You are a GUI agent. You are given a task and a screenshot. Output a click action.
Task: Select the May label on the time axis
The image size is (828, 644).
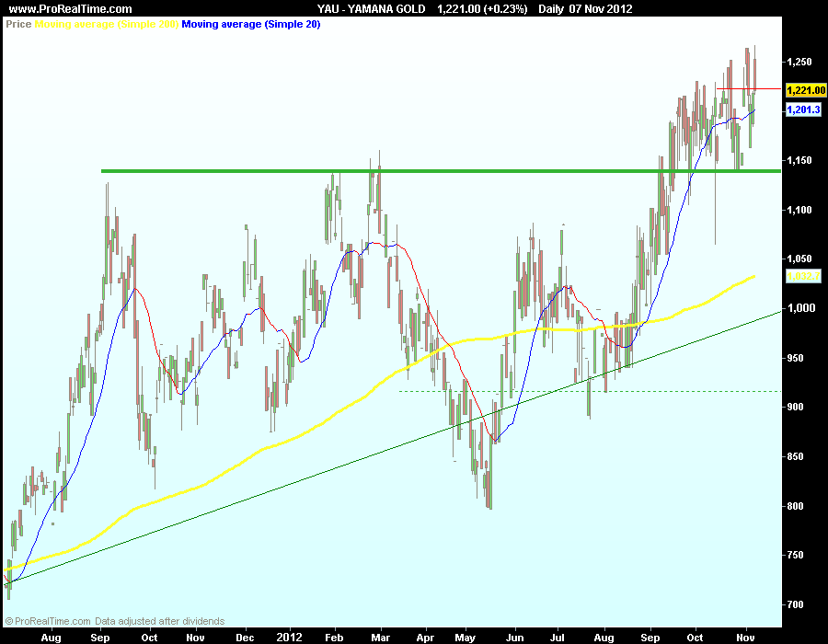coord(466,638)
